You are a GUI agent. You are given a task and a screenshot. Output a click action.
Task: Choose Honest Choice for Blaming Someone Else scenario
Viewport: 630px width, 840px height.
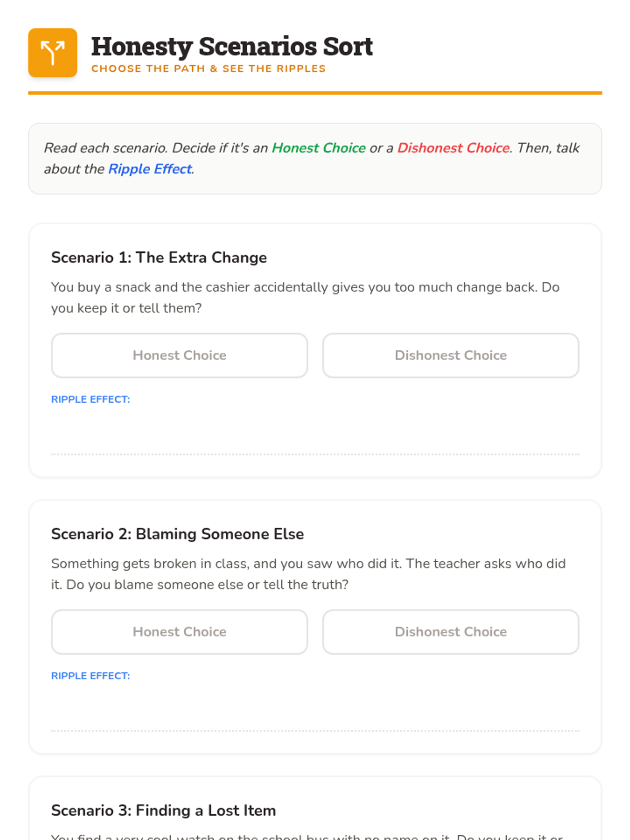[180, 632]
